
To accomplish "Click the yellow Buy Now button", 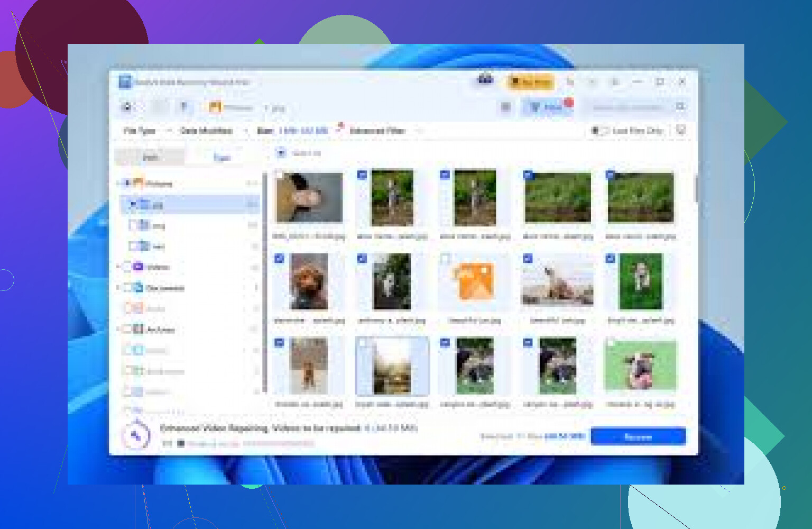I will (x=531, y=82).
